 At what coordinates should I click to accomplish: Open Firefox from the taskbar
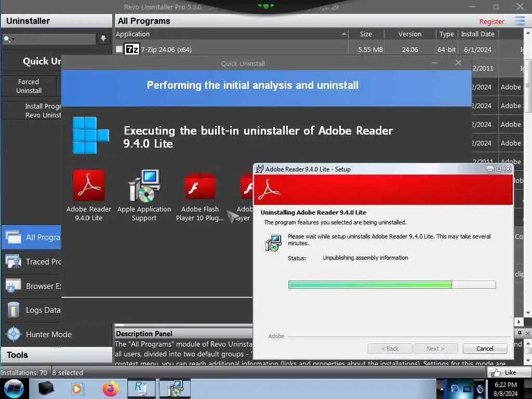(x=111, y=389)
